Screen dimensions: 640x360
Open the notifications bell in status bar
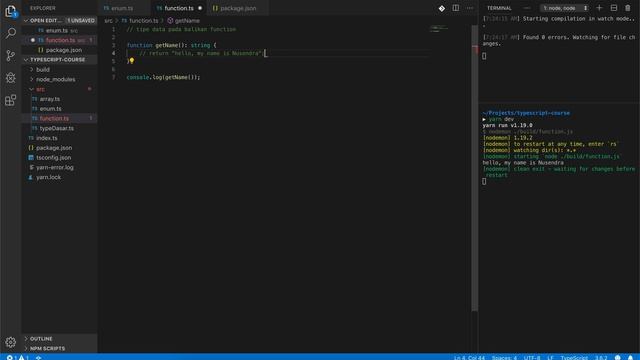tap(631, 358)
